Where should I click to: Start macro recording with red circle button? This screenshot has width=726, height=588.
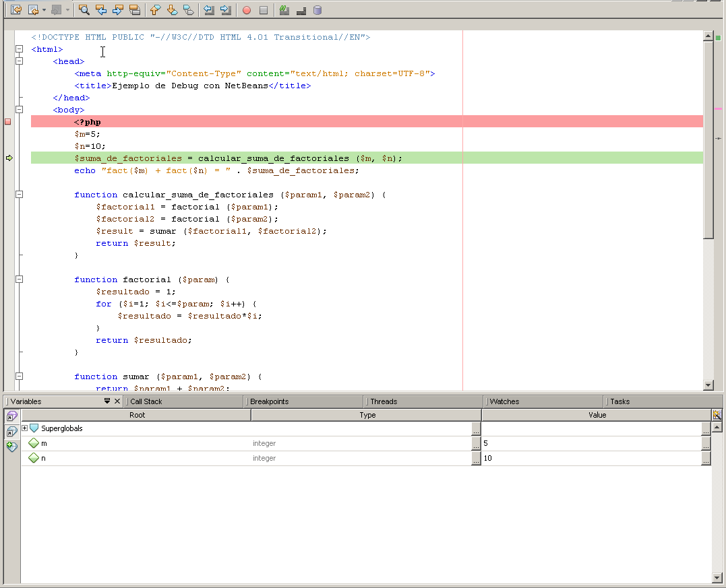tap(247, 10)
